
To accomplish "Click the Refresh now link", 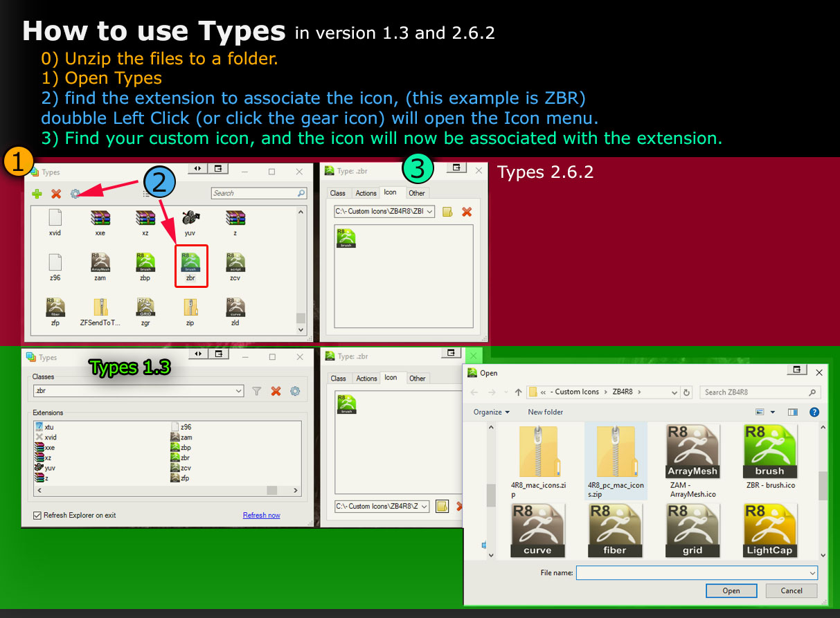I will 262,515.
